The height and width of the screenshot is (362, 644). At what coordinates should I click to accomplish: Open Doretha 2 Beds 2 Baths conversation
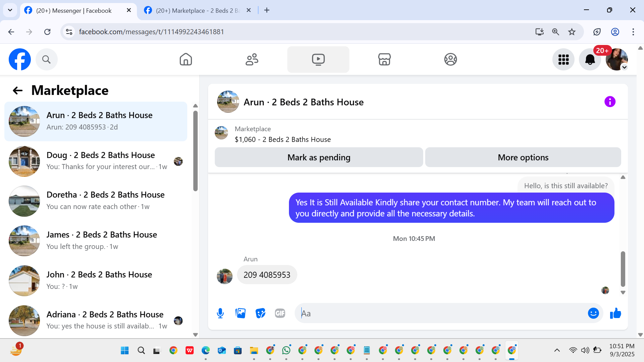[x=96, y=201]
